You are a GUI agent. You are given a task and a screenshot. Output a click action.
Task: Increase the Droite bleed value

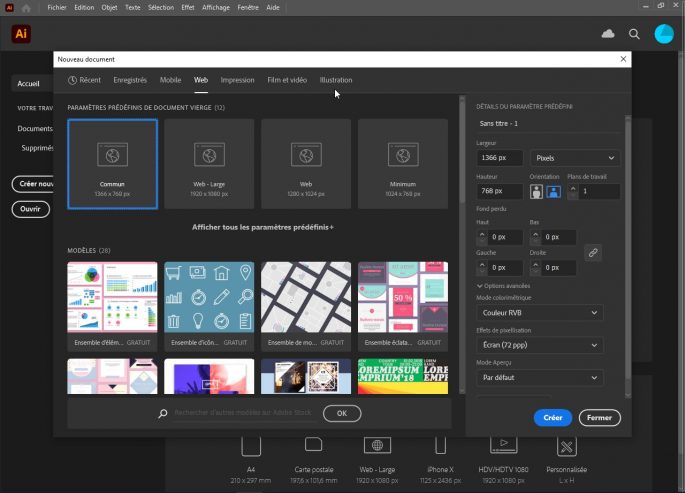tap(535, 264)
